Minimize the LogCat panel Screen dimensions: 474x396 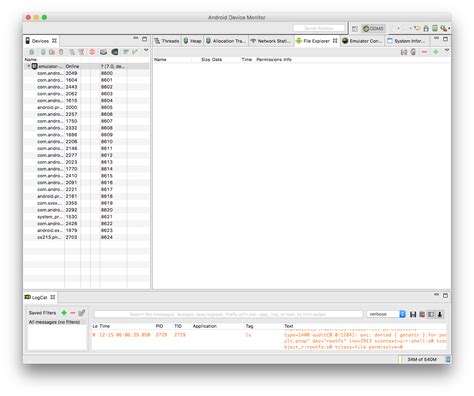(x=436, y=295)
